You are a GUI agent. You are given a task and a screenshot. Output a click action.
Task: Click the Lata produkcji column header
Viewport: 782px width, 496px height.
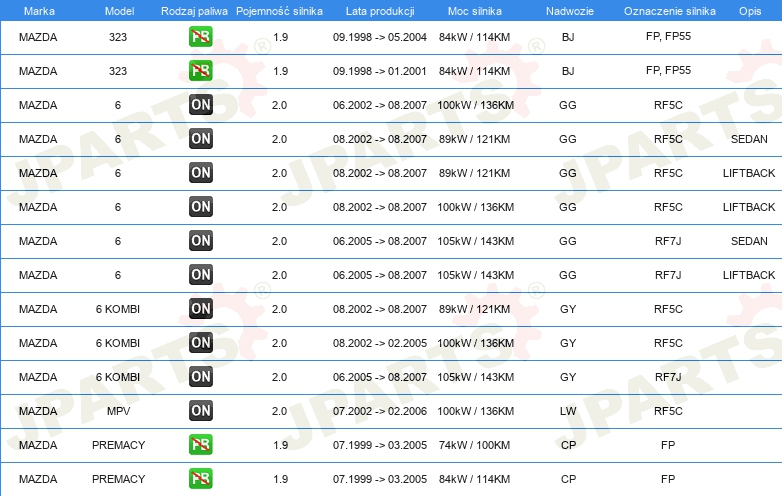click(x=380, y=11)
